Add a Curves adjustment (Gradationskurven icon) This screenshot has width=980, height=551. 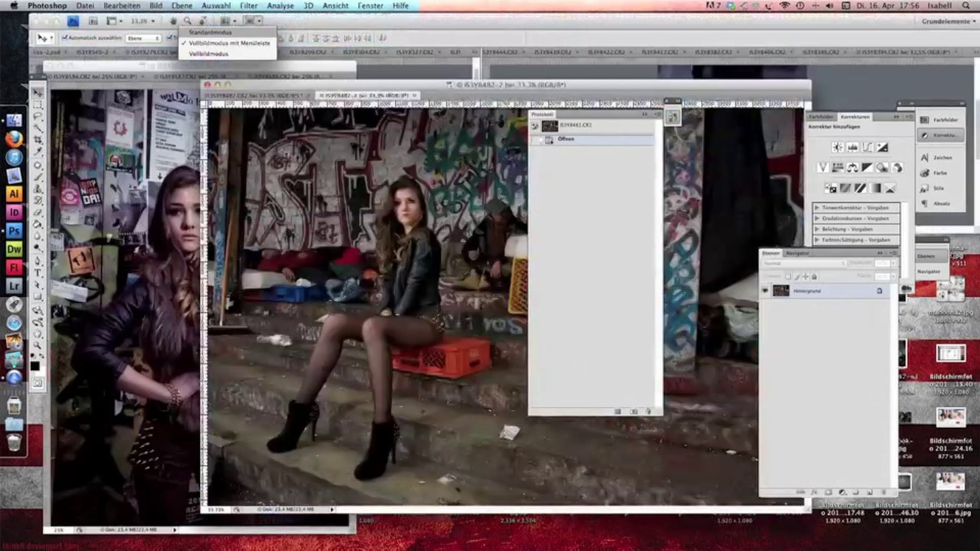click(867, 147)
